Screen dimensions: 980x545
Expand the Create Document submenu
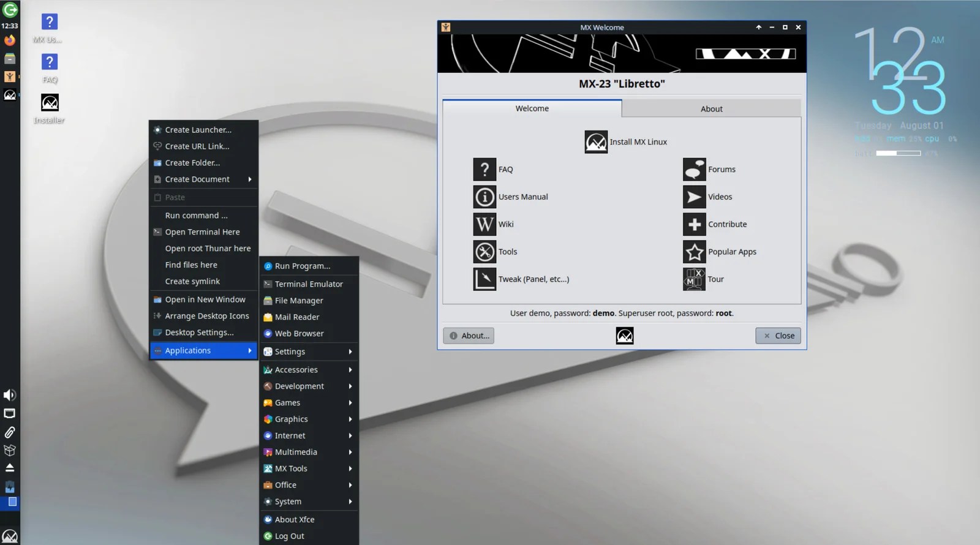point(204,179)
